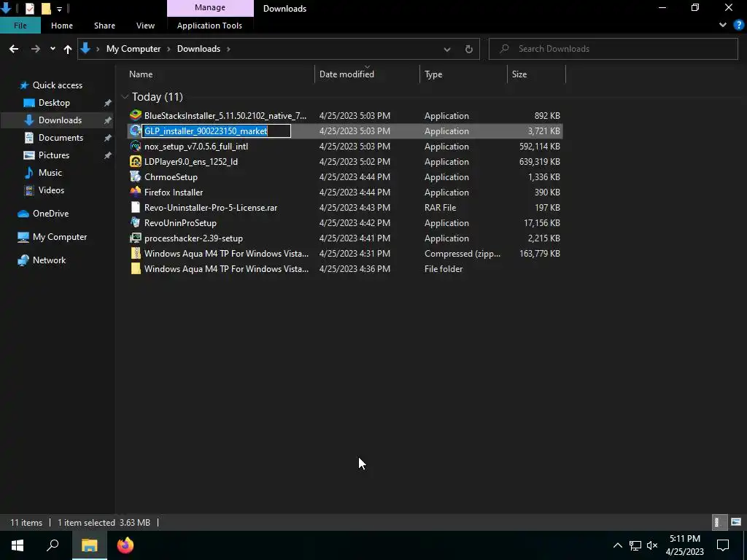Open notification center icon
The width and height of the screenshot is (747, 560).
click(x=723, y=545)
